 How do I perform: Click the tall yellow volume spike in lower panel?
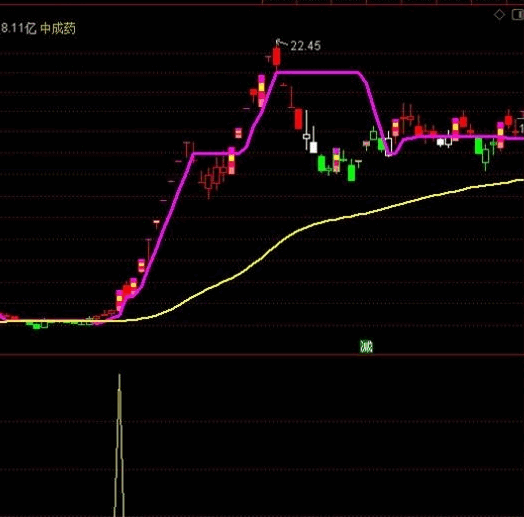[x=119, y=445]
